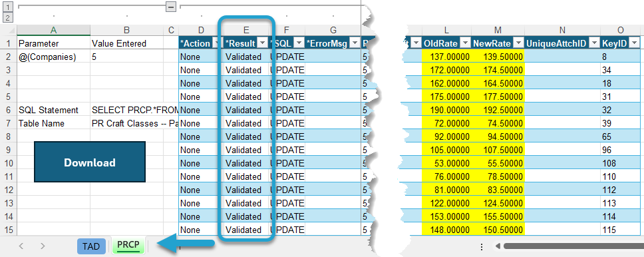The height and width of the screenshot is (257, 644).
Task: Select the SQL Statement label cell
Action: (53, 111)
